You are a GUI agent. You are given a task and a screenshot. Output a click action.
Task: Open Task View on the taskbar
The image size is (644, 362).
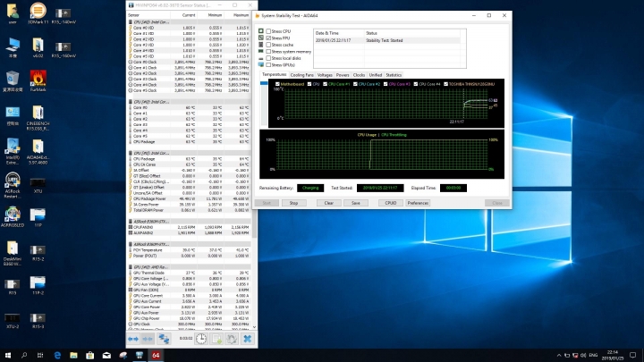40,356
